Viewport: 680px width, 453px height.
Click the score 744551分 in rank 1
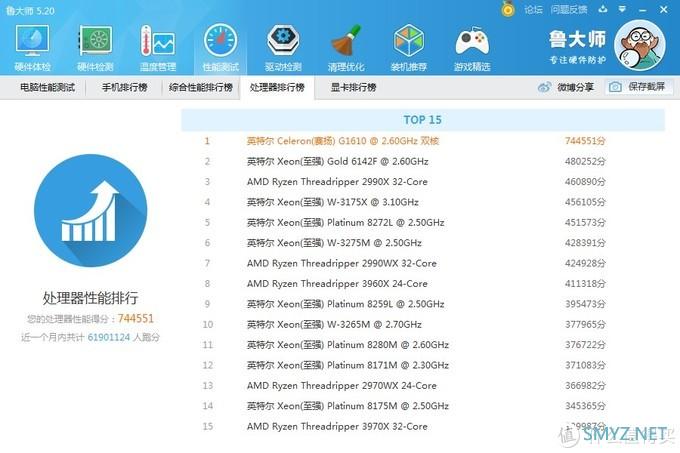(x=585, y=141)
